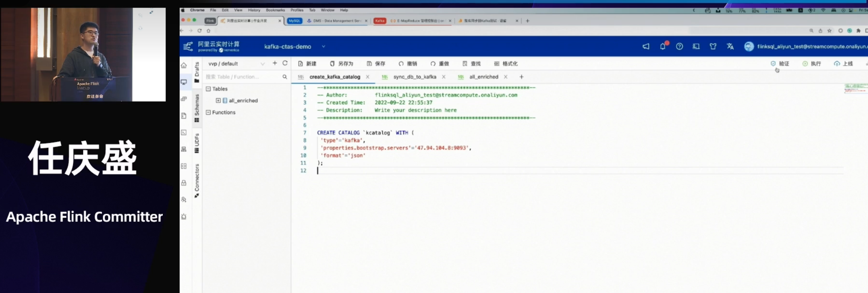Click the browser back arrow
This screenshot has height=293, width=868.
click(x=182, y=30)
